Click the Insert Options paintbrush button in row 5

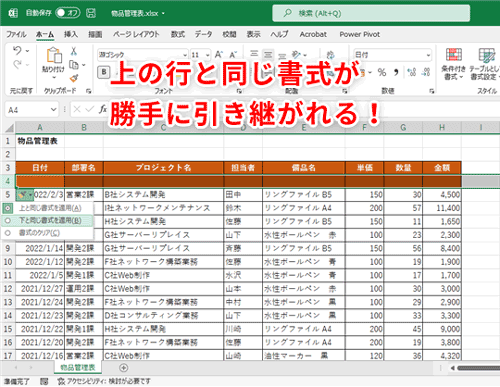[25, 195]
